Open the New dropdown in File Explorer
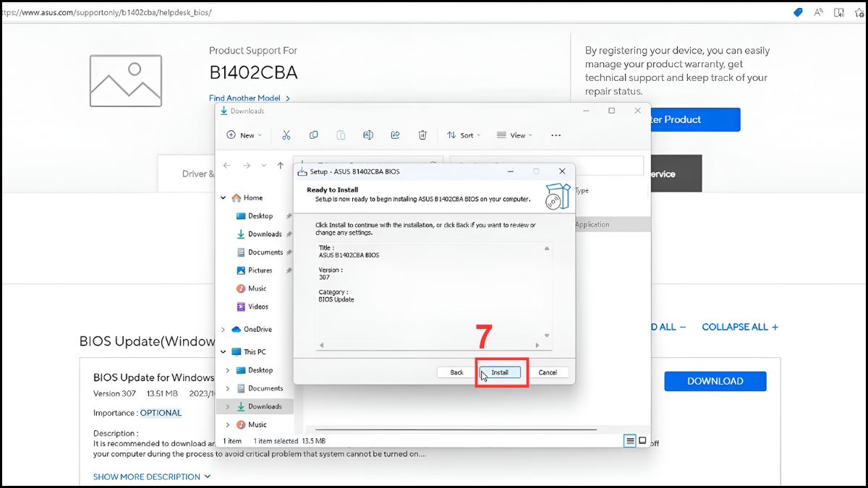This screenshot has width=868, height=488. pyautogui.click(x=244, y=135)
